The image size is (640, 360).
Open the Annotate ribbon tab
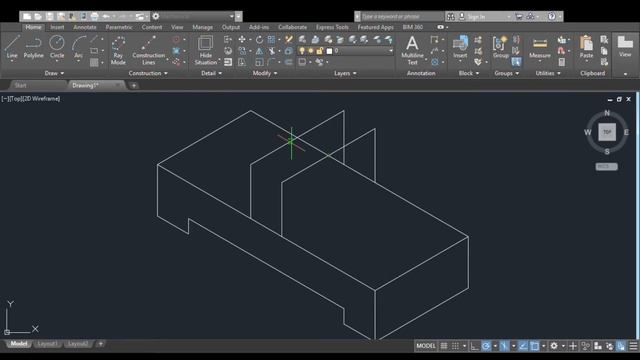click(85, 27)
